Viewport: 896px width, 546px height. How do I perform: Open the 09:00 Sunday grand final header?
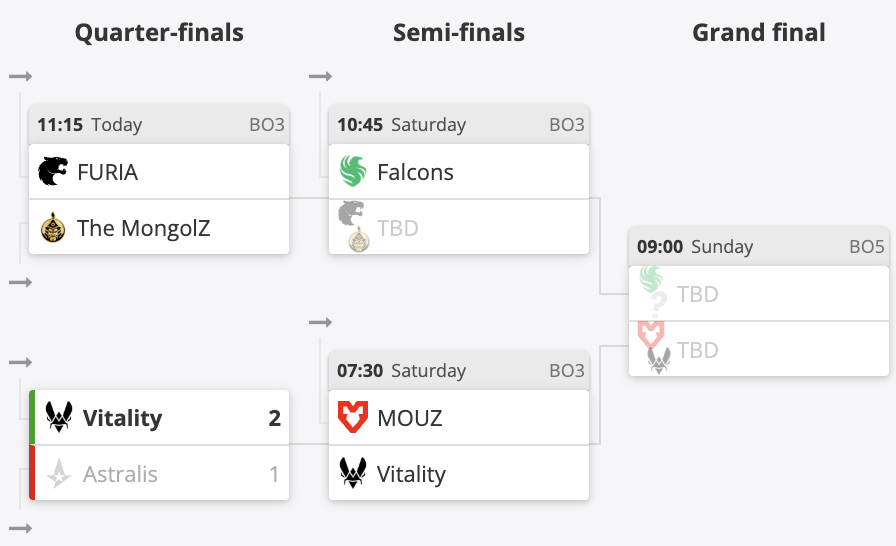click(x=758, y=247)
